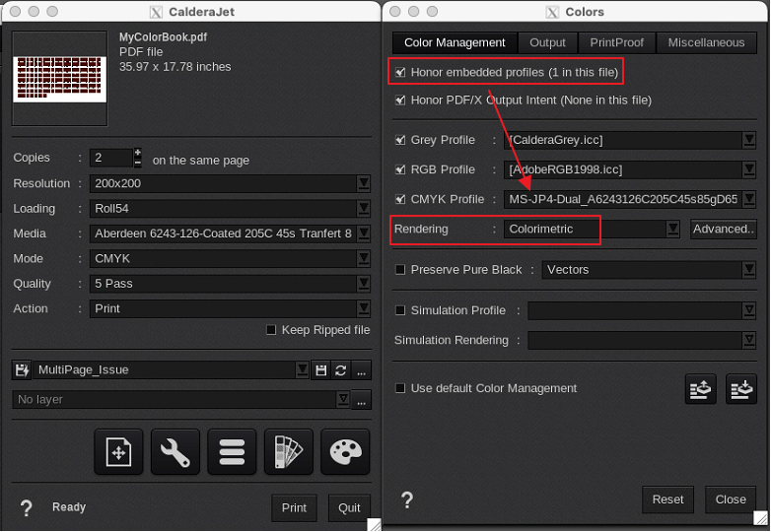Toggle Honor embedded profiles checkbox

coord(400,73)
